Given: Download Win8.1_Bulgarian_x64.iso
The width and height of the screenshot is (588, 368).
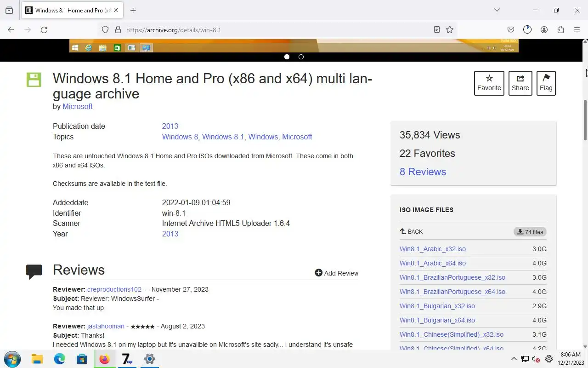Looking at the screenshot, I should tap(437, 320).
